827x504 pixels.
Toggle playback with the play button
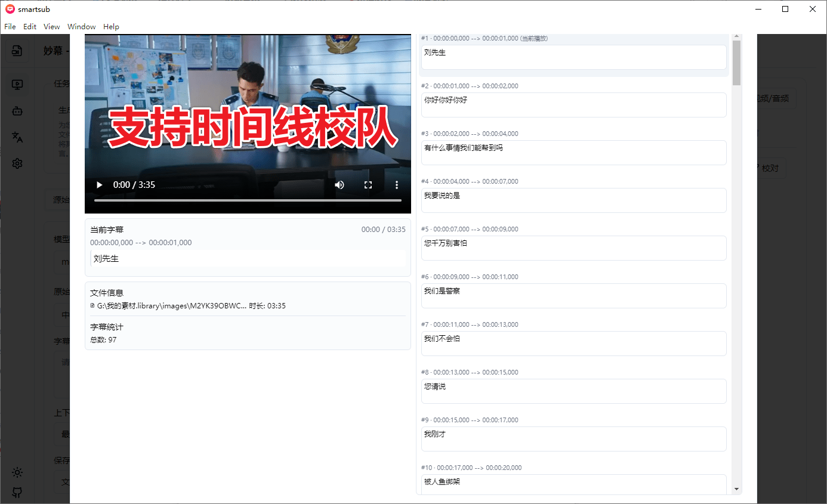tap(99, 185)
